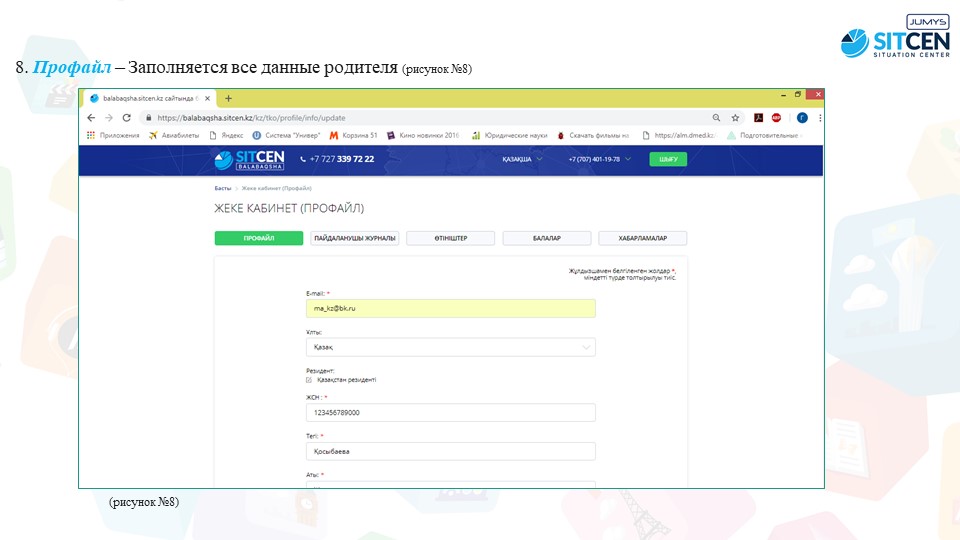Image resolution: width=960 pixels, height=540 pixels.
Task: Open the Приложения apps grid shortcut
Action: coord(113,135)
